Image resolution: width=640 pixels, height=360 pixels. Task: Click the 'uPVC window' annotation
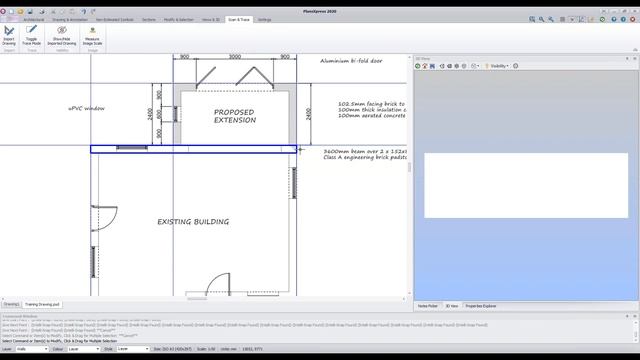pos(86,108)
